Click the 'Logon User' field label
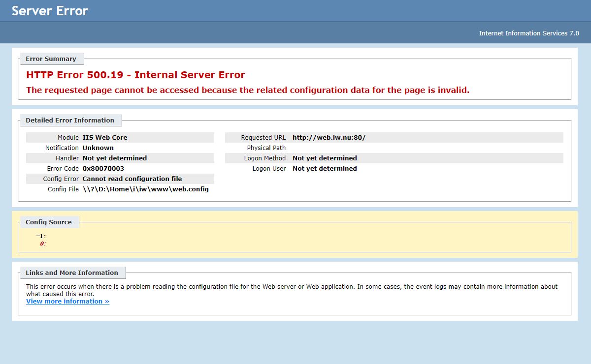591x364 pixels. [x=269, y=168]
